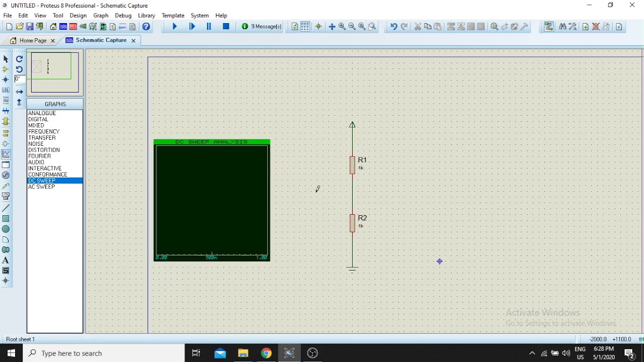
Task: Click the Zoom In magnifier icon
Action: pos(342,27)
